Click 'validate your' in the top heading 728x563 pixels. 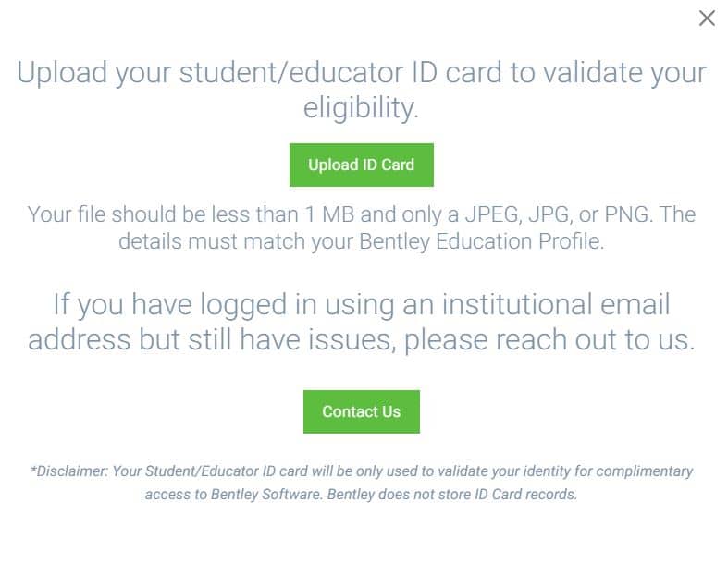tap(624, 74)
